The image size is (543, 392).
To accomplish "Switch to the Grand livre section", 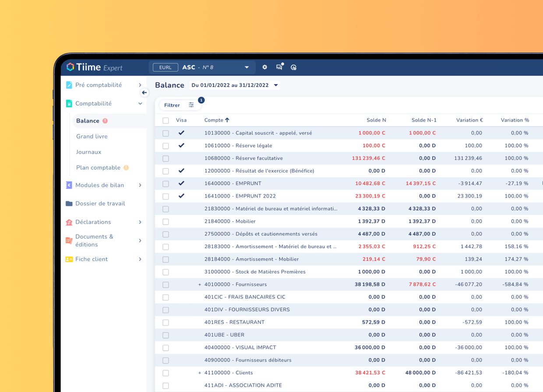I will point(92,136).
